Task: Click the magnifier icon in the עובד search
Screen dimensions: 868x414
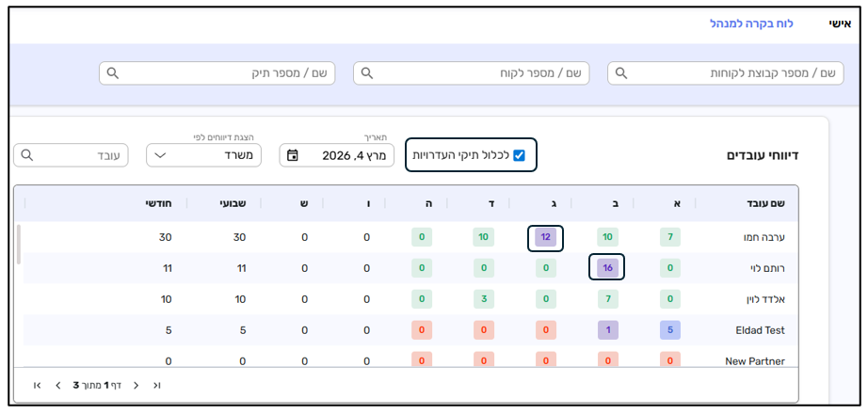Action: coord(27,155)
